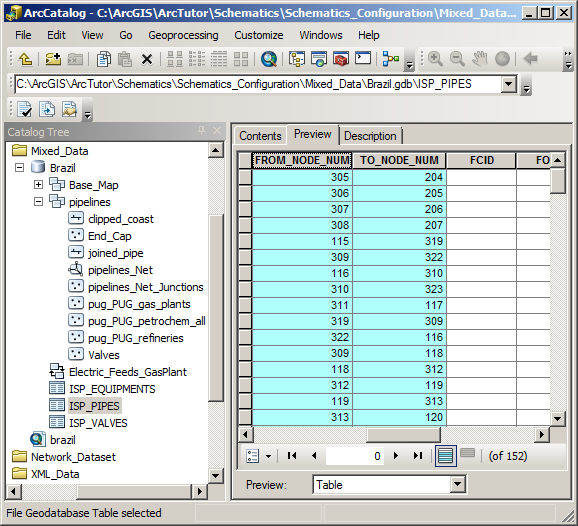Viewport: 578px width, 526px height.
Task: Expand the Base_Map dataset node
Action: 38,185
